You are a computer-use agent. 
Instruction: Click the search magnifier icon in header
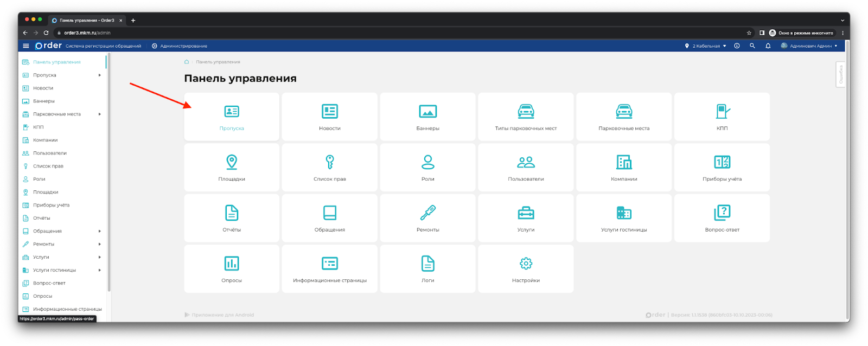[752, 46]
